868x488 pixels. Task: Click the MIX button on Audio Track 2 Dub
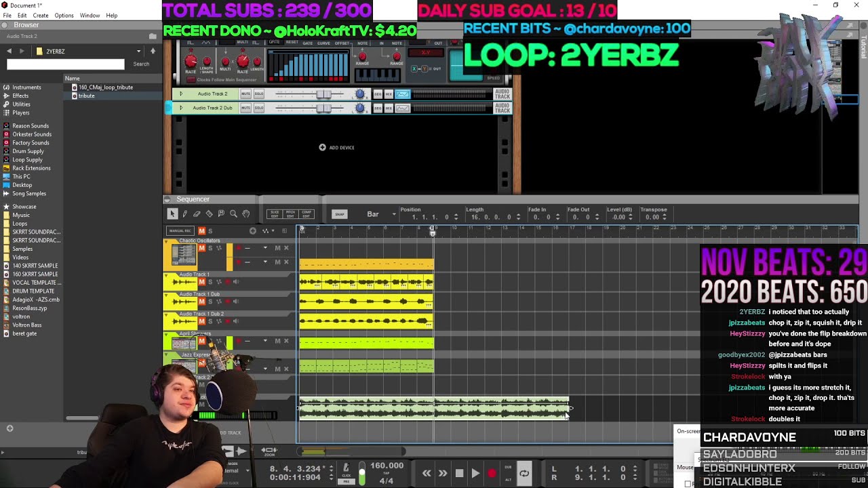pyautogui.click(x=389, y=108)
